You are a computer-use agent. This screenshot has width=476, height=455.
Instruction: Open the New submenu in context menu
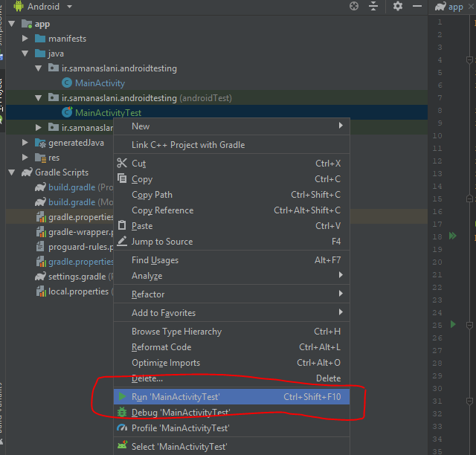(x=232, y=126)
